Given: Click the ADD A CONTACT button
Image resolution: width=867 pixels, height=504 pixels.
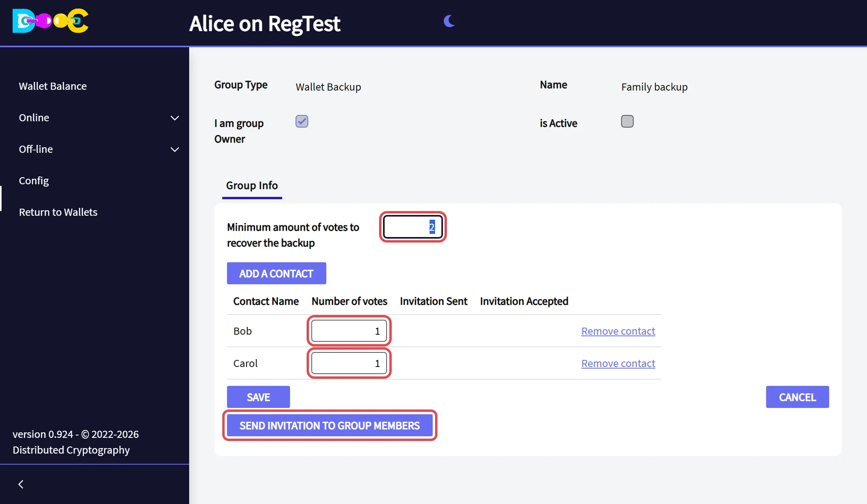Looking at the screenshot, I should pos(276,273).
